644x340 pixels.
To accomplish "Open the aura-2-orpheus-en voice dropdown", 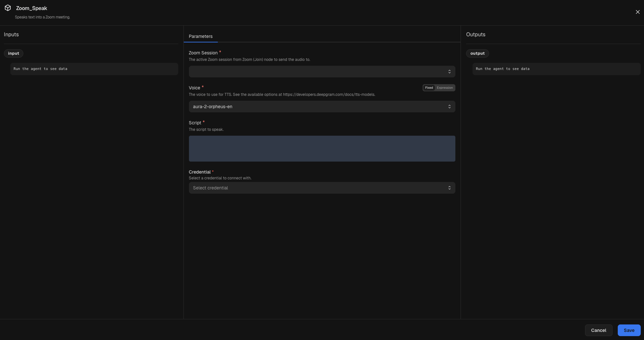I will tap(322, 106).
